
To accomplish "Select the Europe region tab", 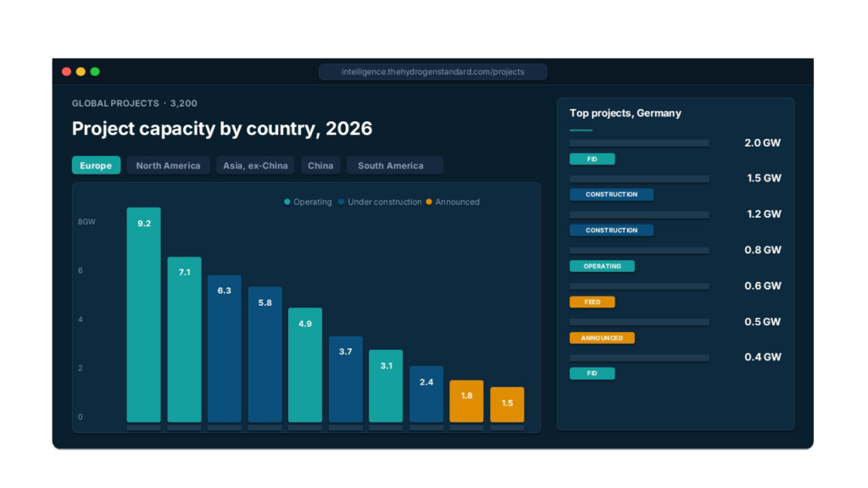I will pos(96,165).
